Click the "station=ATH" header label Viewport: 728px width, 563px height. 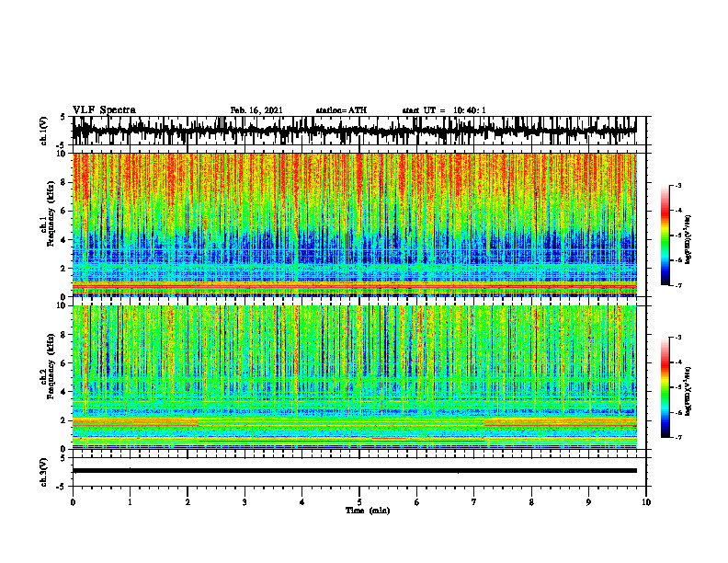[341, 110]
